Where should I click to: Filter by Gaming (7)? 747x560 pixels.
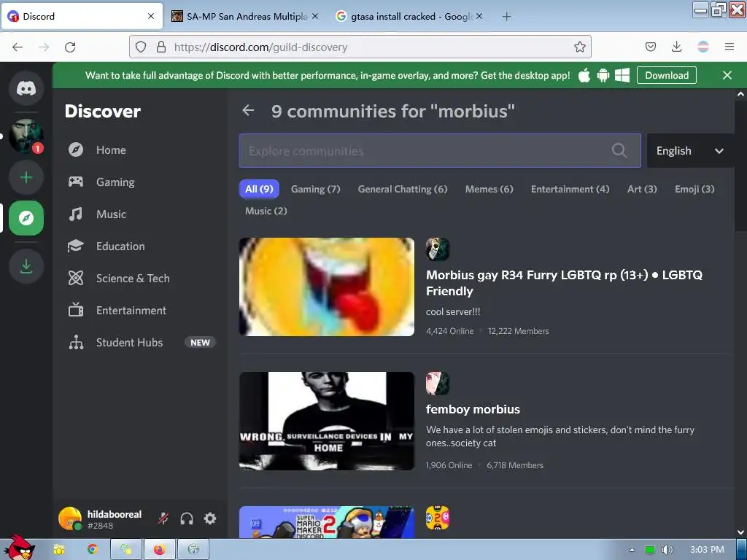click(x=315, y=189)
